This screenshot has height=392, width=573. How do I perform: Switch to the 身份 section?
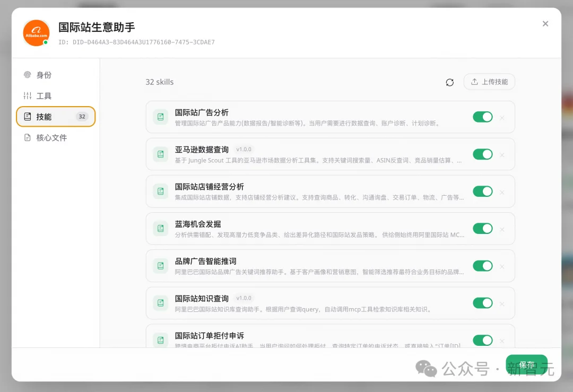click(x=40, y=75)
